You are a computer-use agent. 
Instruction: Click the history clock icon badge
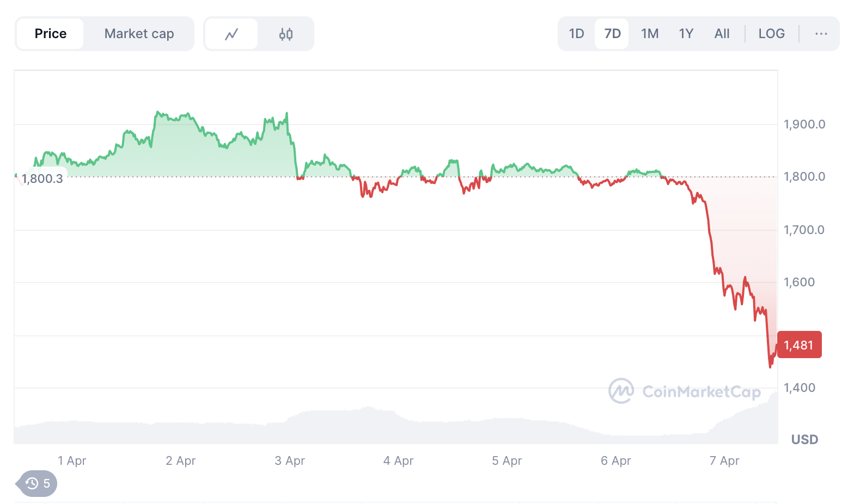pyautogui.click(x=37, y=483)
